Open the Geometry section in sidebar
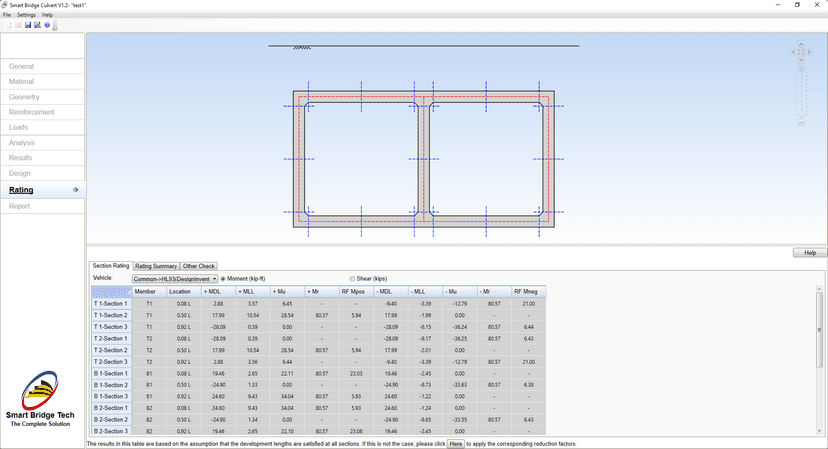 pyautogui.click(x=25, y=97)
